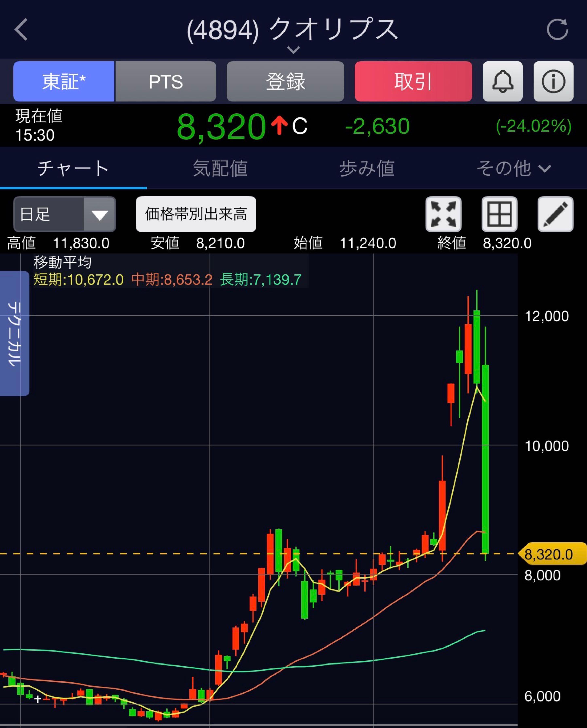The height and width of the screenshot is (728, 587).
Task: Switch market to PTS
Action: (166, 81)
